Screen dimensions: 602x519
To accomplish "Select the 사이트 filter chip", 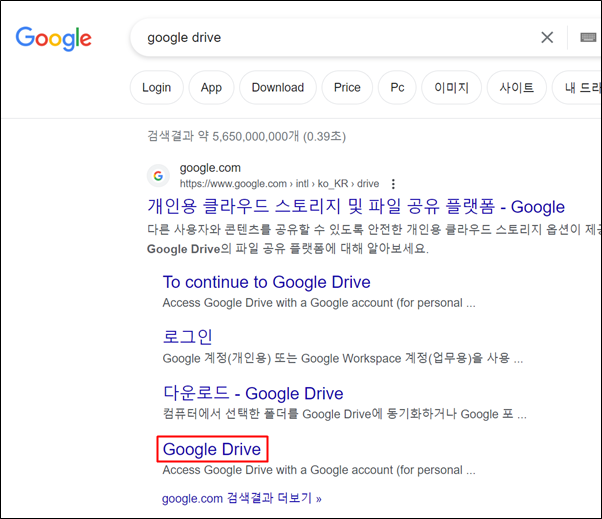I will [x=517, y=88].
